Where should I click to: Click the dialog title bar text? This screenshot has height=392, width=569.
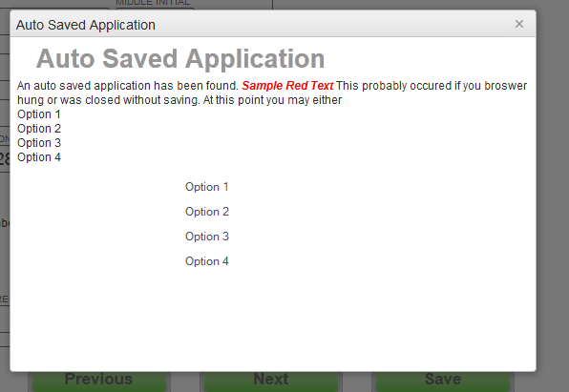point(86,25)
